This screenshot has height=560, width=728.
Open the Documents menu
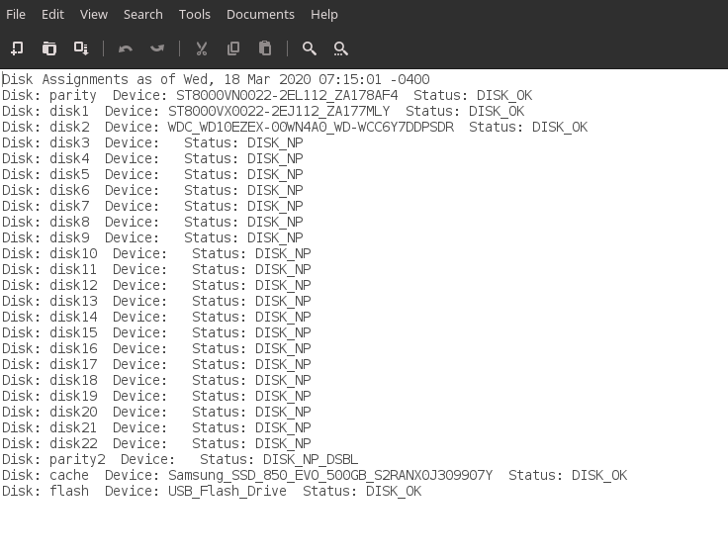click(x=260, y=15)
